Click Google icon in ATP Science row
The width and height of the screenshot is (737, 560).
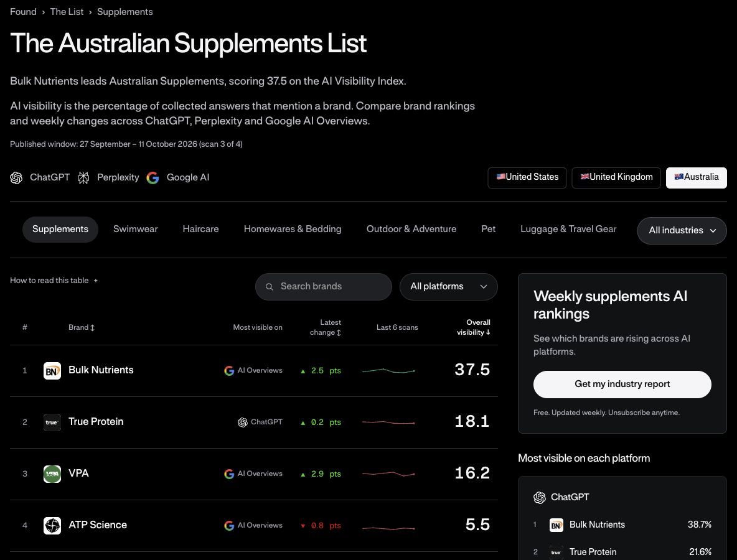tap(229, 526)
